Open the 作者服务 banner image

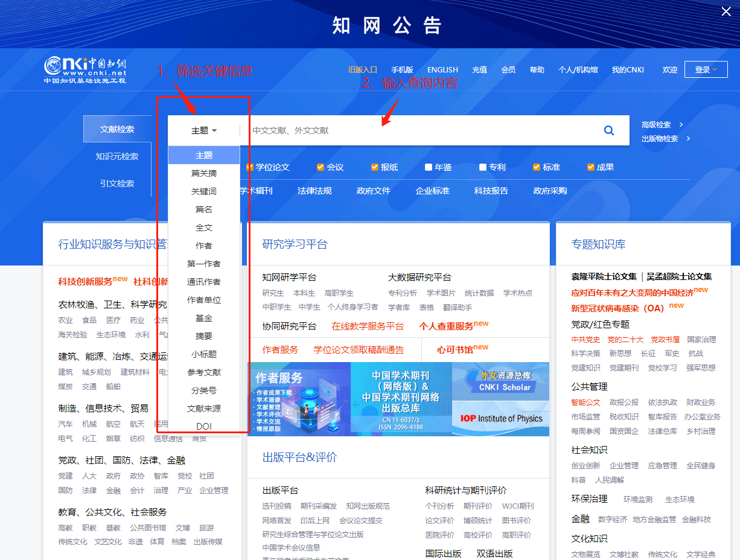coord(299,399)
